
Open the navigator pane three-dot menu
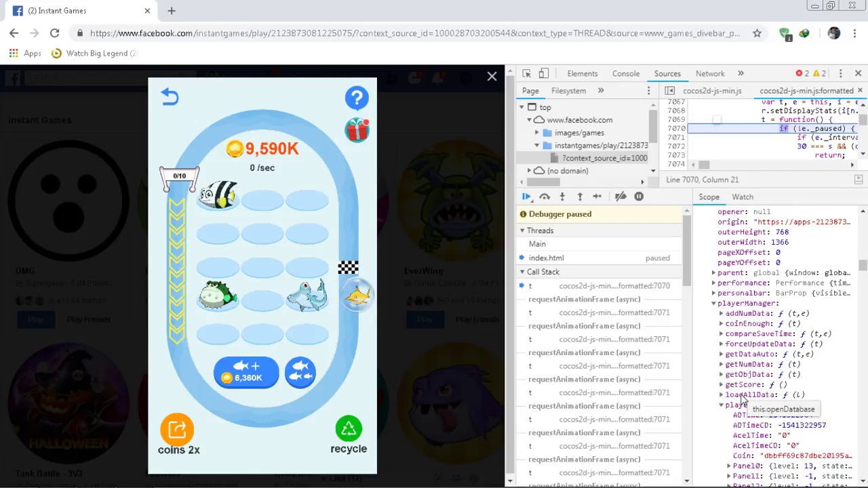pos(648,91)
